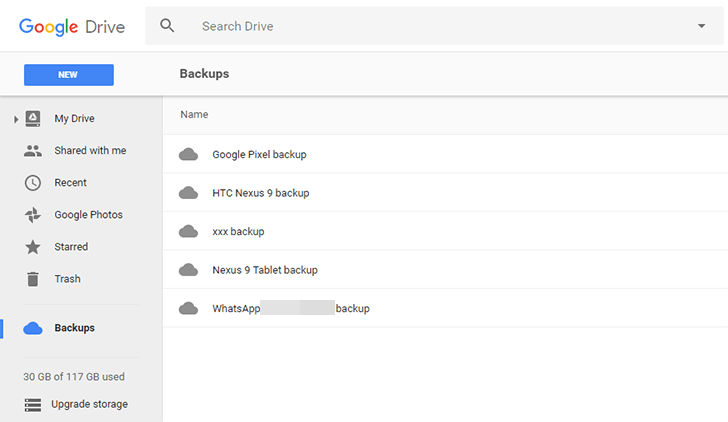Click the Starred star icon

[x=33, y=247]
